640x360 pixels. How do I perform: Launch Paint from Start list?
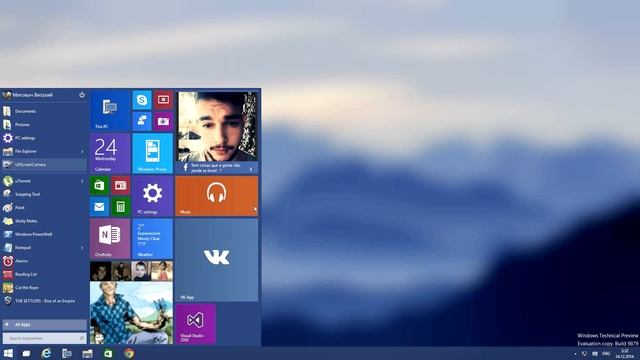pos(44,208)
